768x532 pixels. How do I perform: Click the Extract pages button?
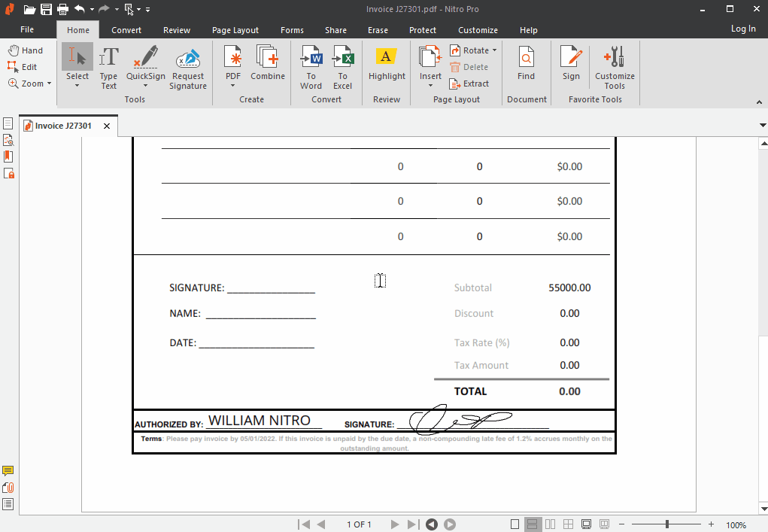point(469,84)
